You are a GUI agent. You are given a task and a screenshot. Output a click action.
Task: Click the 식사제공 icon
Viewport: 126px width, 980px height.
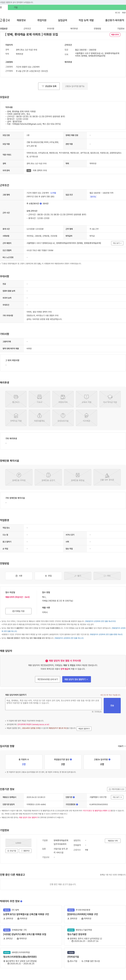point(86,418)
